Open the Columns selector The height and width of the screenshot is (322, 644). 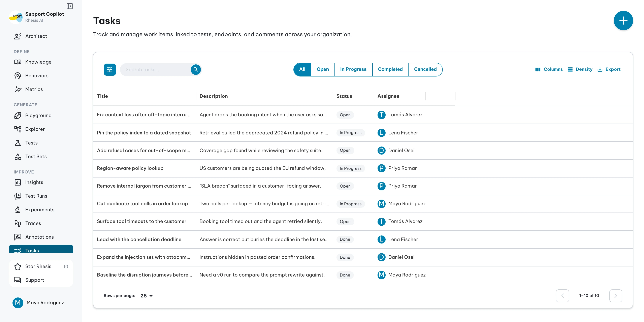click(x=549, y=69)
